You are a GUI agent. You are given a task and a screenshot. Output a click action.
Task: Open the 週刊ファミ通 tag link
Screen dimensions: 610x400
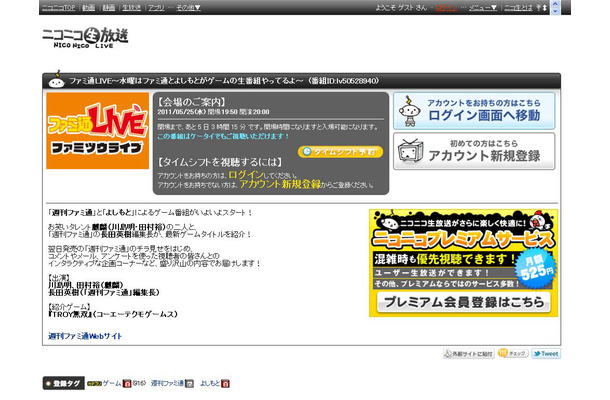click(167, 383)
